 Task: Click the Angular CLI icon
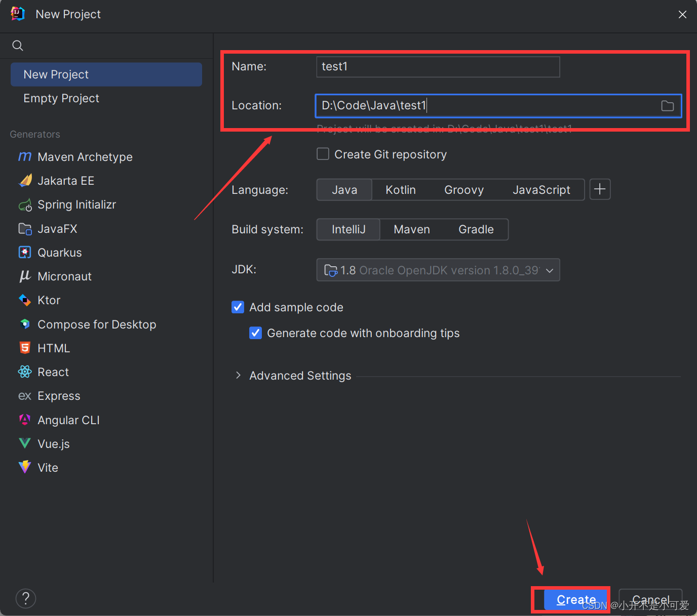point(25,420)
